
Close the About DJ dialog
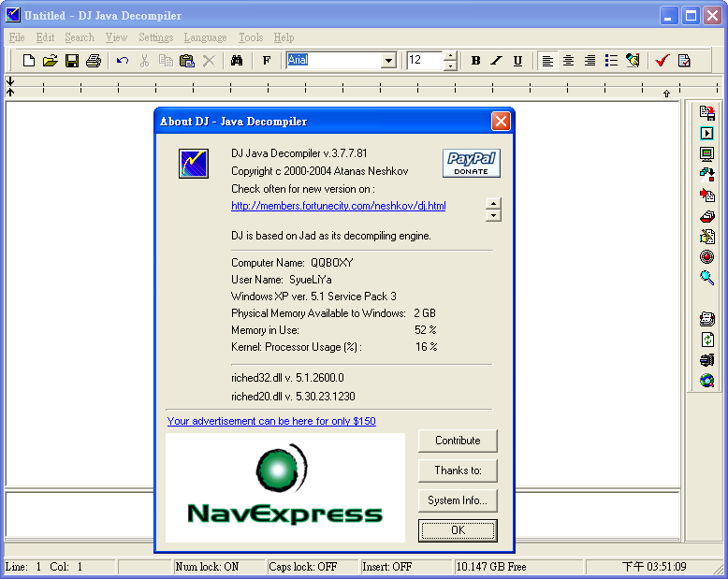click(501, 122)
